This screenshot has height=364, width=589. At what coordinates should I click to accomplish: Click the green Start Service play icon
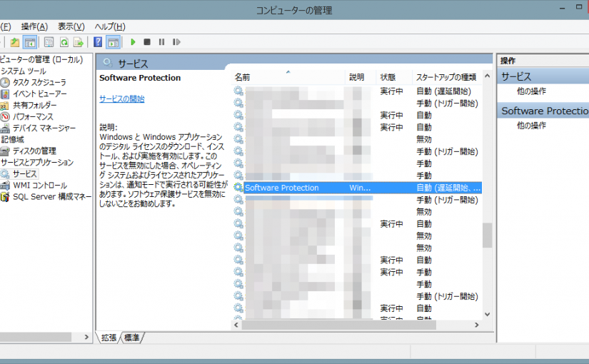(133, 42)
